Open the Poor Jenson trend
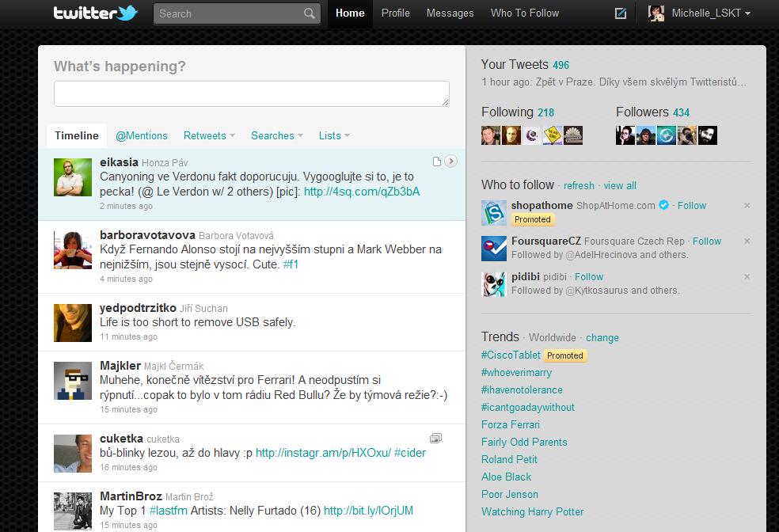Screen dimensions: 779x532 510,494
